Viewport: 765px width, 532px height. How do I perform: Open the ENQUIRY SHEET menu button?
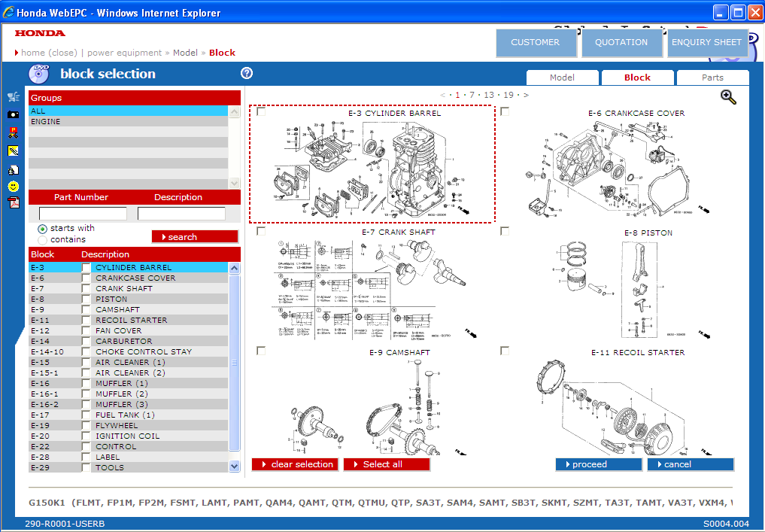coord(706,42)
